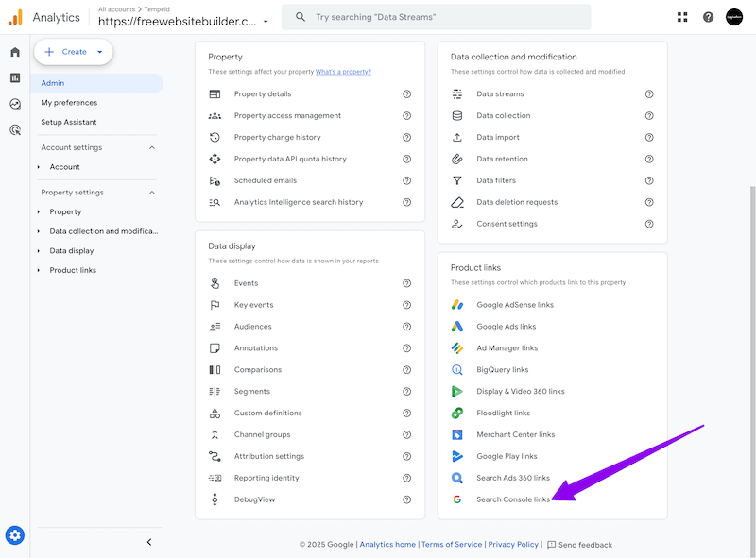Open Data import
This screenshot has width=756, height=558.
point(498,137)
